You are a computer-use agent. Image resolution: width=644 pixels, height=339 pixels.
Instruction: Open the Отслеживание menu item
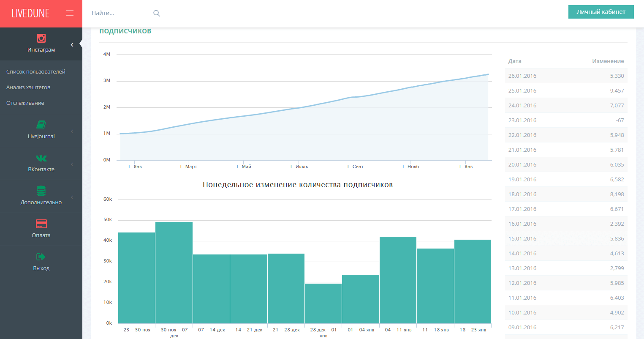[x=25, y=103]
